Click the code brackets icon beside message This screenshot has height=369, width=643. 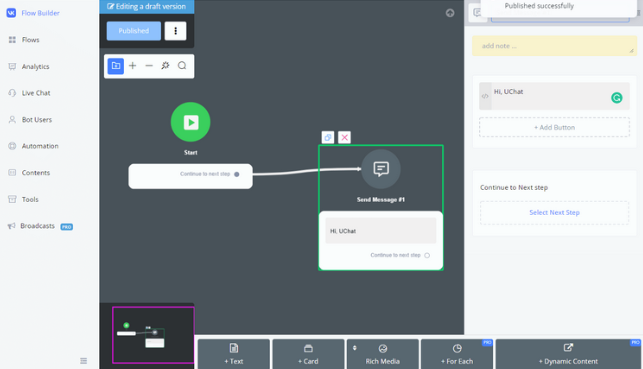(x=485, y=96)
